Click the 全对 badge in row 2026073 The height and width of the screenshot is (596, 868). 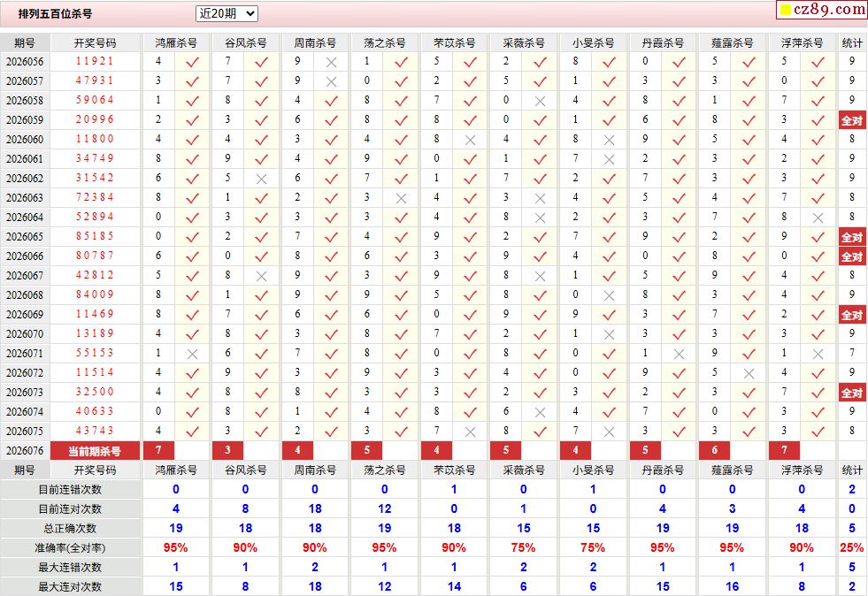852,393
